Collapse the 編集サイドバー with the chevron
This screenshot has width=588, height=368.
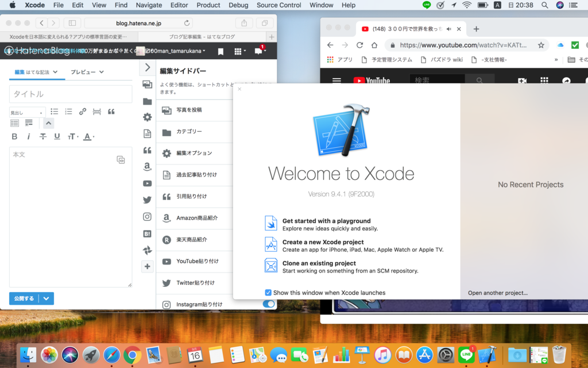coord(147,67)
